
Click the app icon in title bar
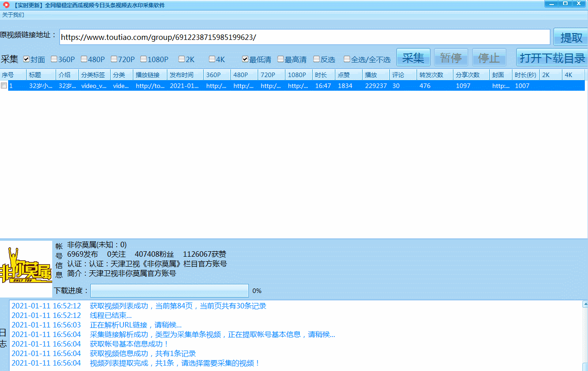click(6, 5)
